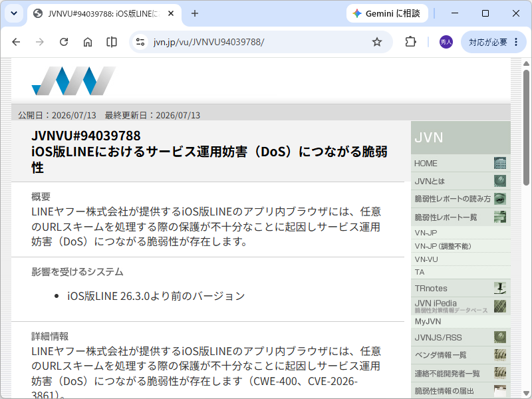Open the browser home page
Viewport: 532px width, 399px height.
click(x=88, y=42)
